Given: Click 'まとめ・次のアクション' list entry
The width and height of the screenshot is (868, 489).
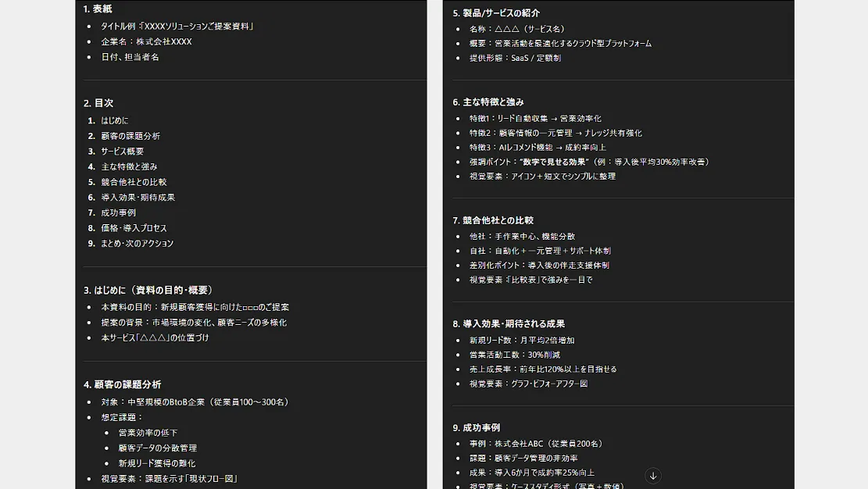Looking at the screenshot, I should coord(137,243).
